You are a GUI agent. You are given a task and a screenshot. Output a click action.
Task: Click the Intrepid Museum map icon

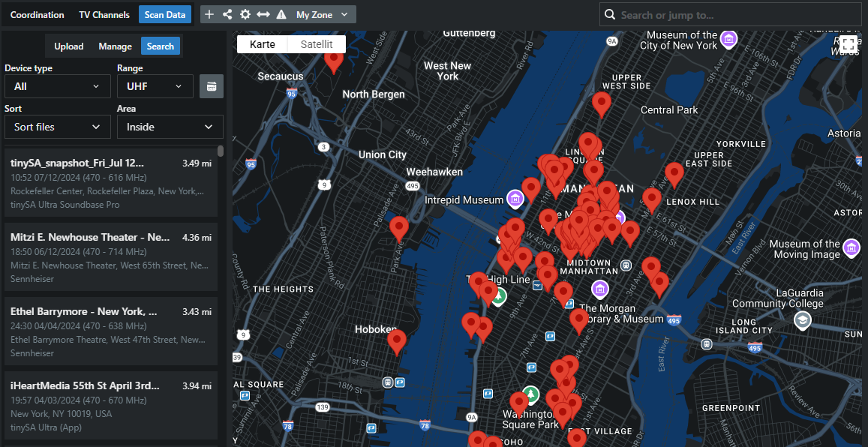(515, 199)
